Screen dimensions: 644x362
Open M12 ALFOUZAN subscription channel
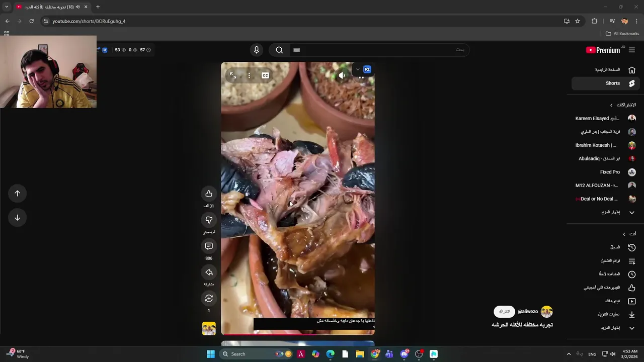605,186
